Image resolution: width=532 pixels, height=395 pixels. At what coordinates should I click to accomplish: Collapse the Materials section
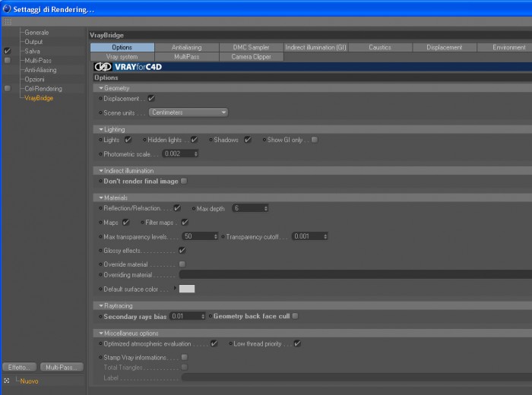[x=101, y=197]
